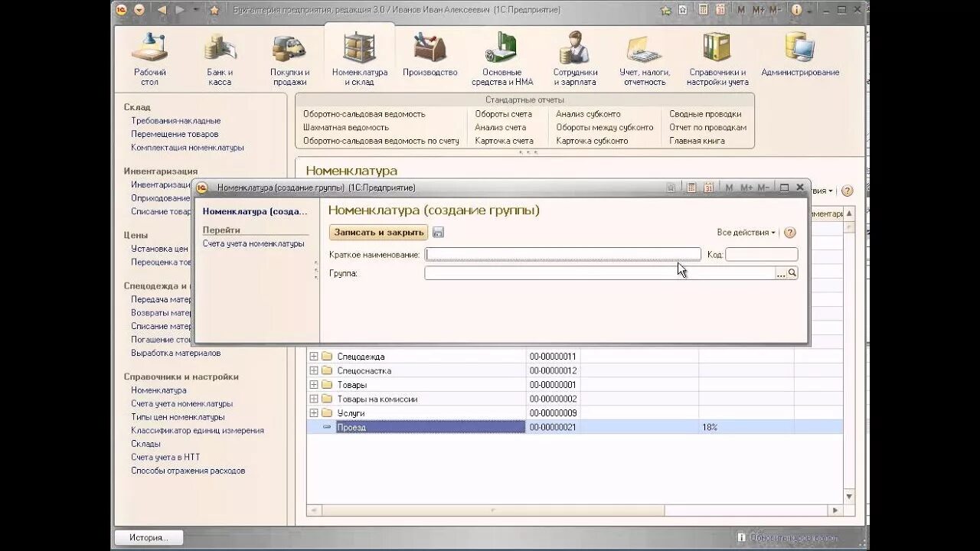Open Сводные проводки report
The width and height of the screenshot is (980, 551).
click(705, 114)
